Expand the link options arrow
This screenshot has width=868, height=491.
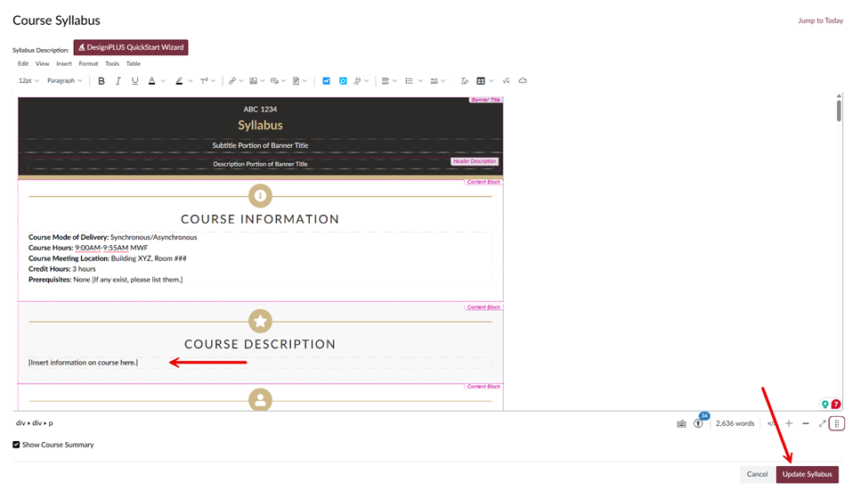[240, 81]
